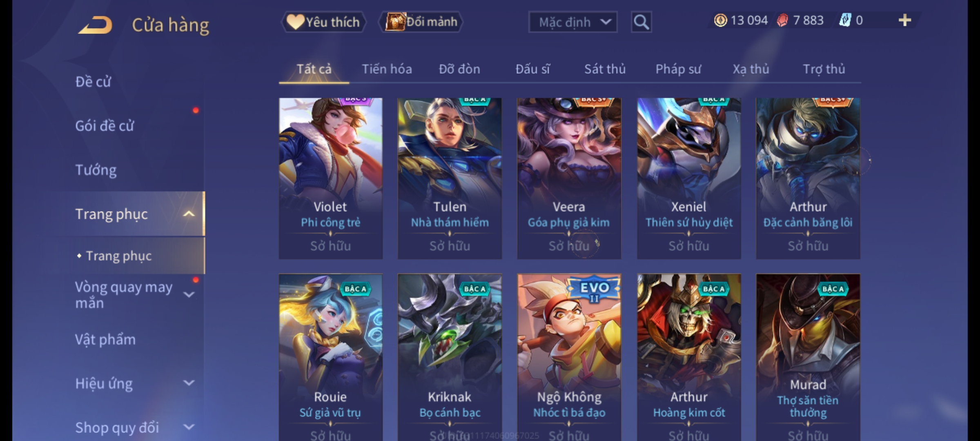This screenshot has width=980, height=441.
Task: Tap the gold coin balance icon
Action: click(x=720, y=20)
